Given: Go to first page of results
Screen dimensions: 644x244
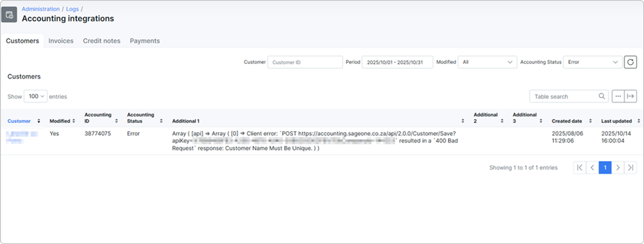Looking at the screenshot, I should click(580, 167).
